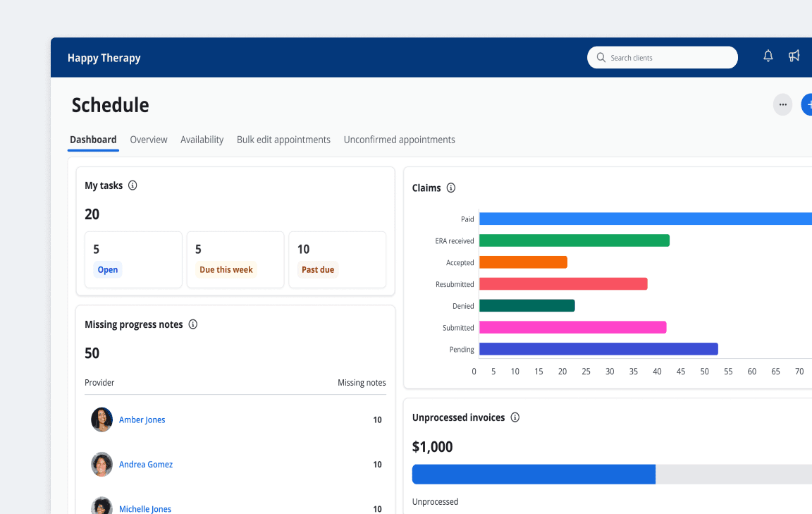Open the My tasks info tooltip
812x514 pixels.
[132, 185]
